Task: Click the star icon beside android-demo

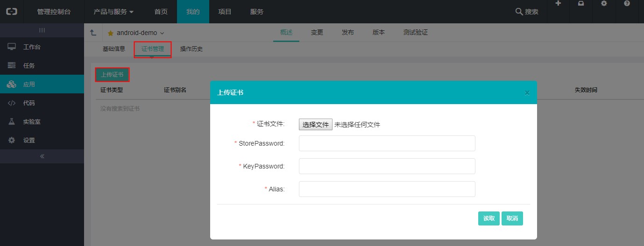Action: [x=111, y=33]
